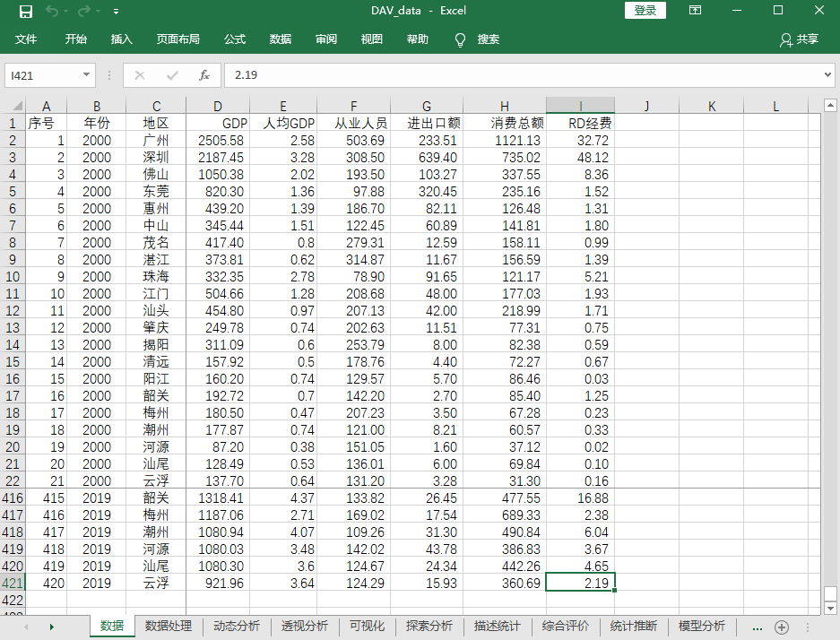The height and width of the screenshot is (640, 840).
Task: Click the 共享 share button
Action: [x=800, y=39]
